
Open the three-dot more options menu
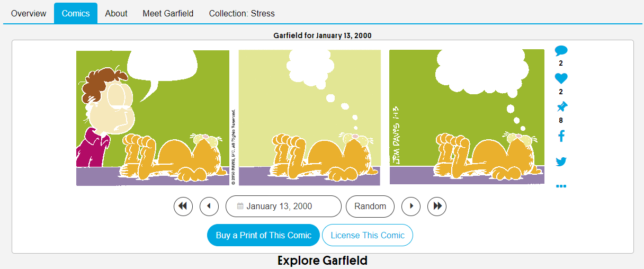pos(561,186)
